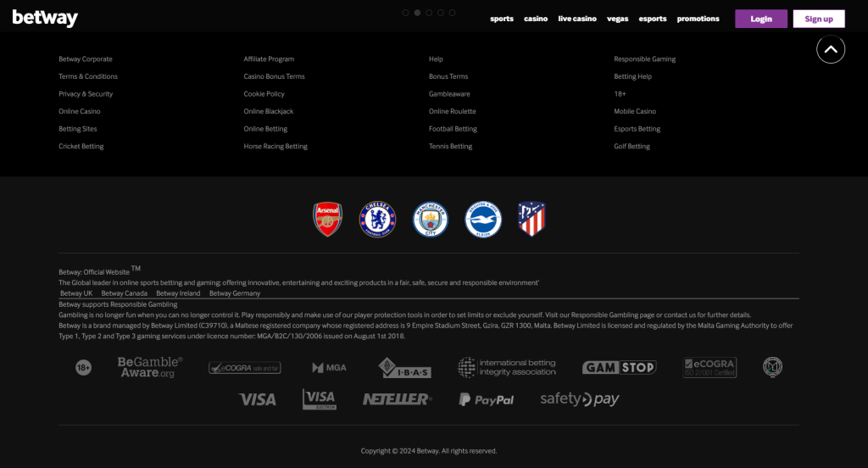Click the scroll-to-top chevron button
868x468 pixels.
[x=831, y=49]
